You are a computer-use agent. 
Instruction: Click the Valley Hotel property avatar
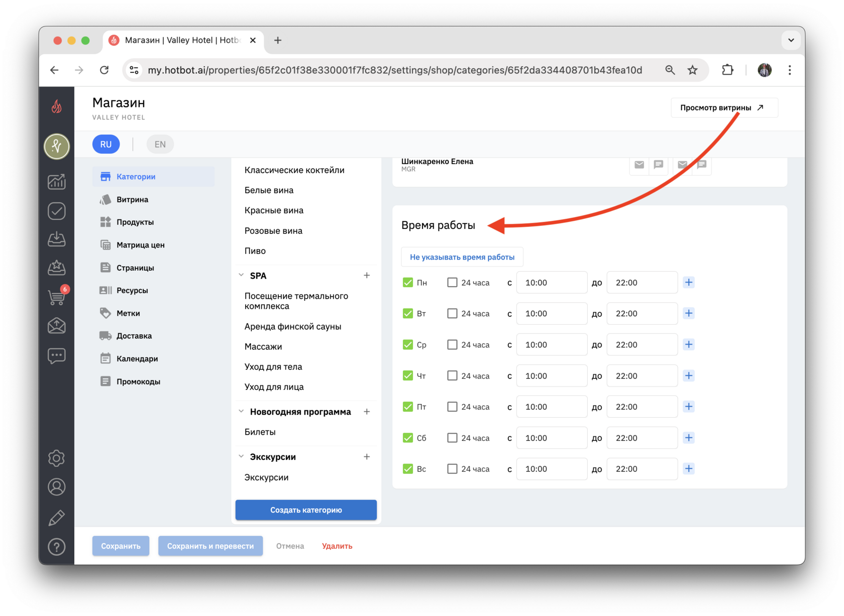(57, 146)
